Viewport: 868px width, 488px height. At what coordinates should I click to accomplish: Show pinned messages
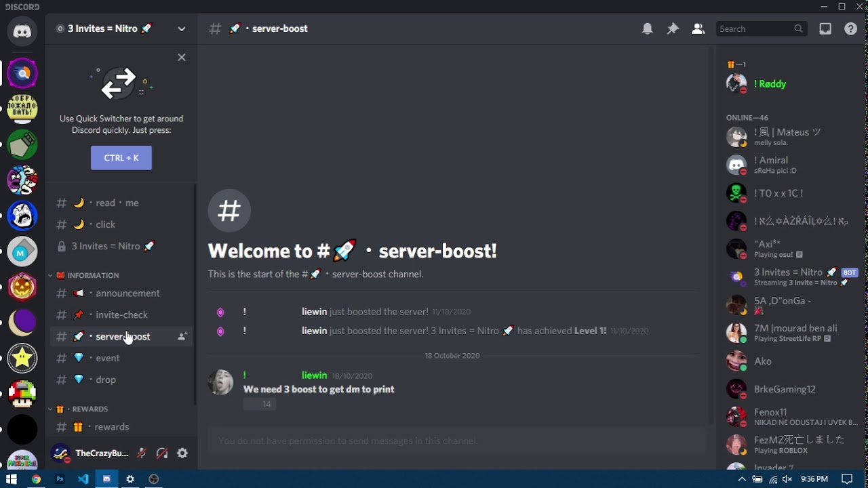click(x=673, y=28)
